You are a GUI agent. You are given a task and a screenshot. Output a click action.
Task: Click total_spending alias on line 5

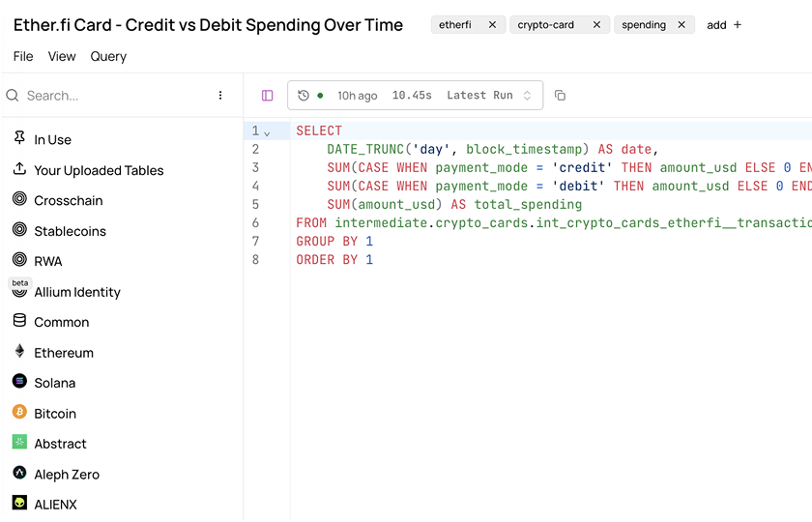click(x=528, y=205)
